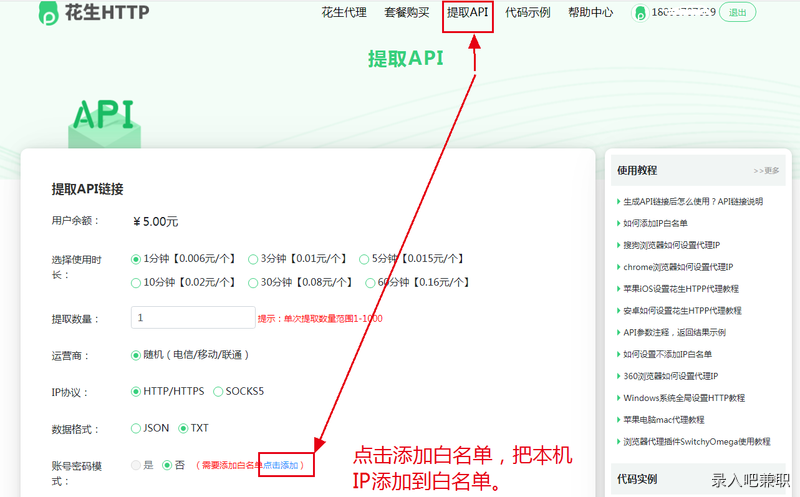Open 搜狗浏览器如何设置代理IP tutorial
Viewport: 800px width, 497px height.
pos(671,245)
